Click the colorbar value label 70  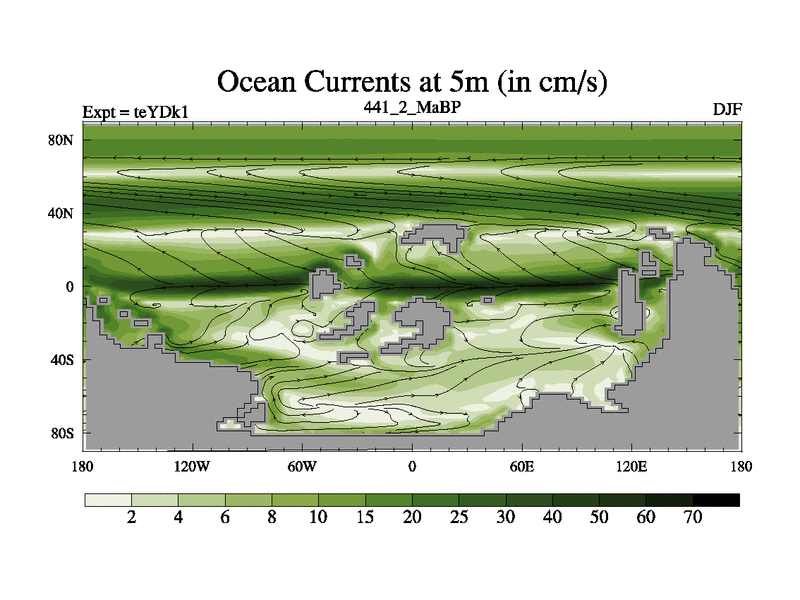tap(692, 518)
